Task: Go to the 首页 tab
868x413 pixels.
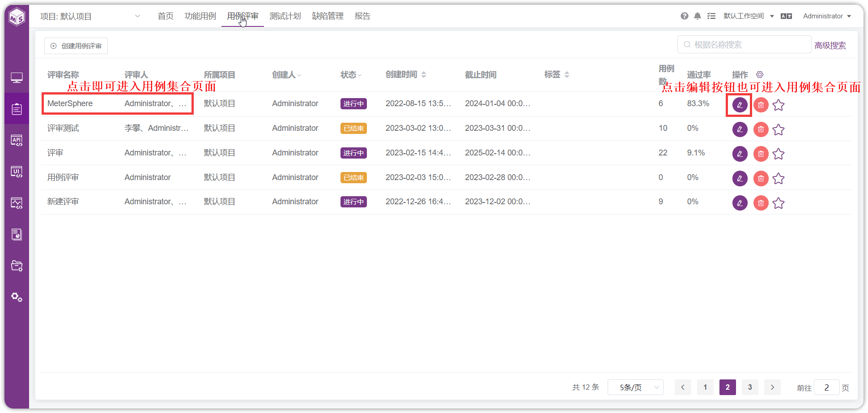Action: 166,16
